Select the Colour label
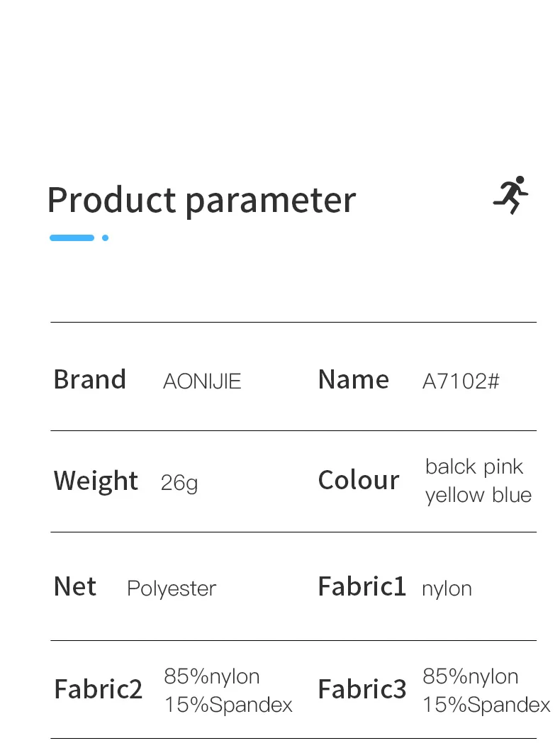Screen dimensions: 560x748 point(359,481)
